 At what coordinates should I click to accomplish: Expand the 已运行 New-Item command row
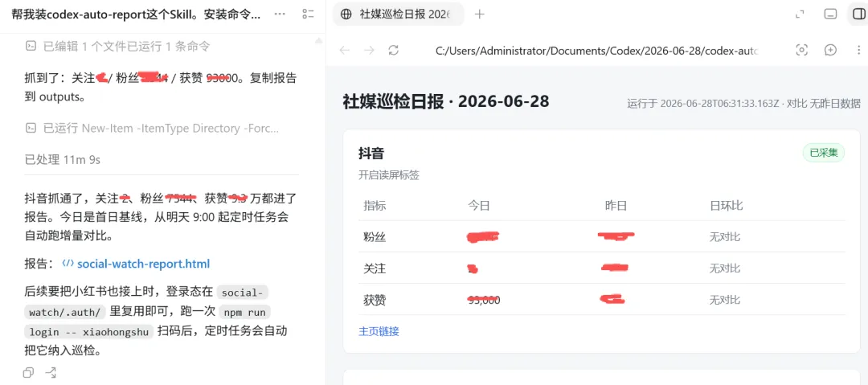[x=152, y=129]
